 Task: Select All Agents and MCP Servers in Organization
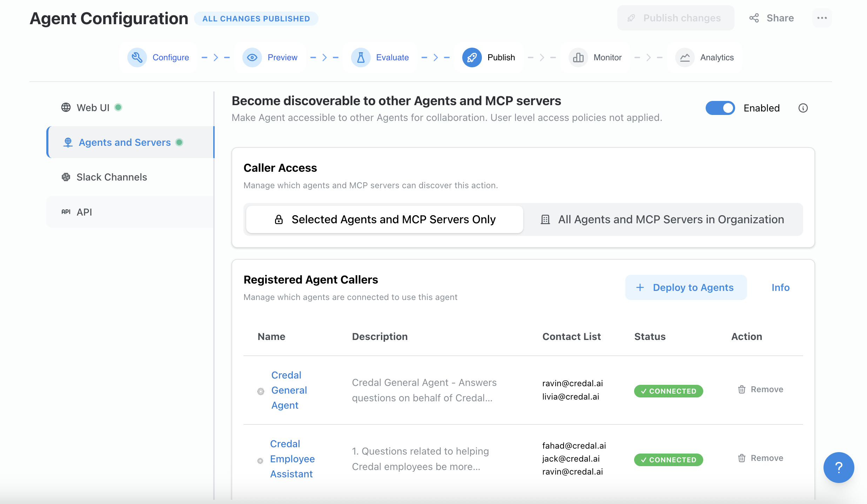663,219
